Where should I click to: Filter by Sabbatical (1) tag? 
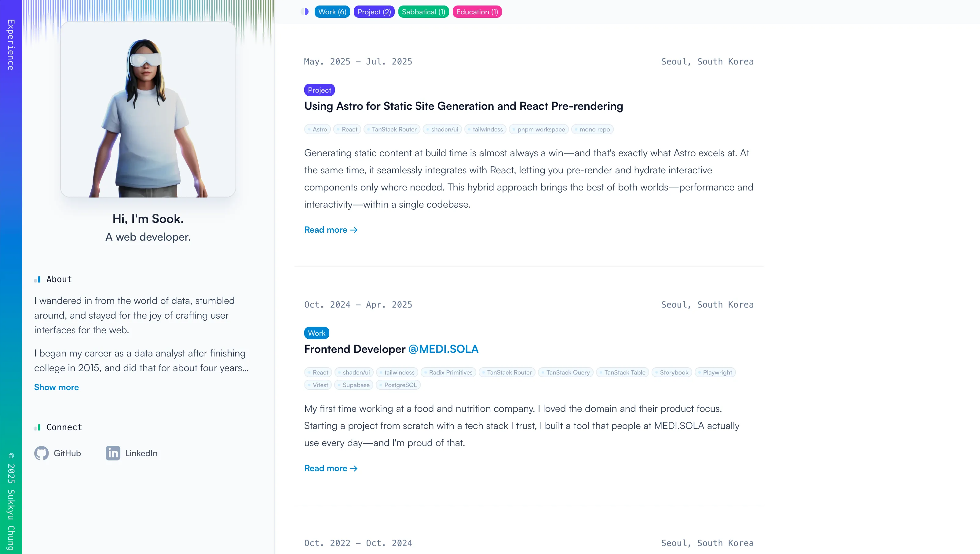point(423,12)
